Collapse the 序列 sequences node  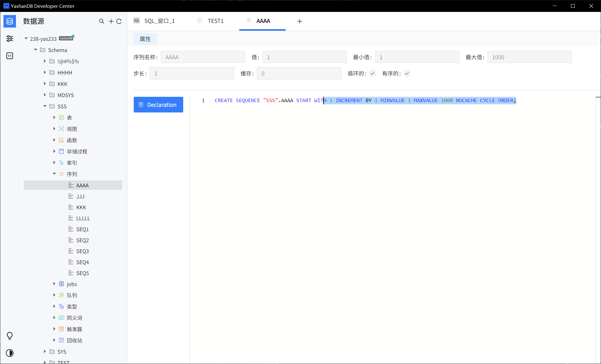(x=54, y=174)
